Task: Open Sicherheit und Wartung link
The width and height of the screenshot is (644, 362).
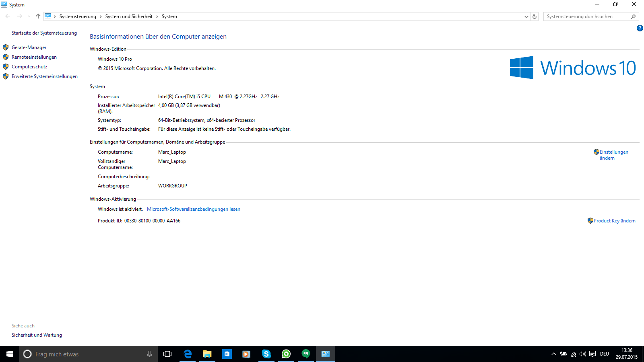Action: 37,335
